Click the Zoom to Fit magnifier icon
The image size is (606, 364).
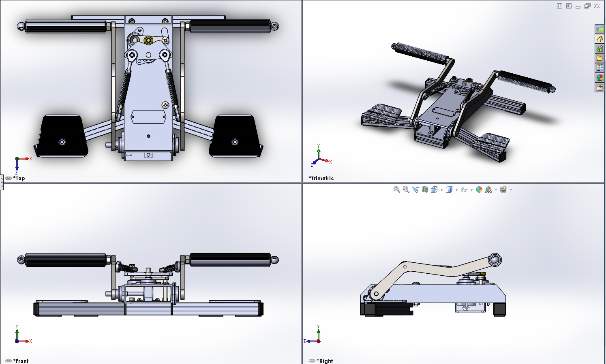[397, 189]
